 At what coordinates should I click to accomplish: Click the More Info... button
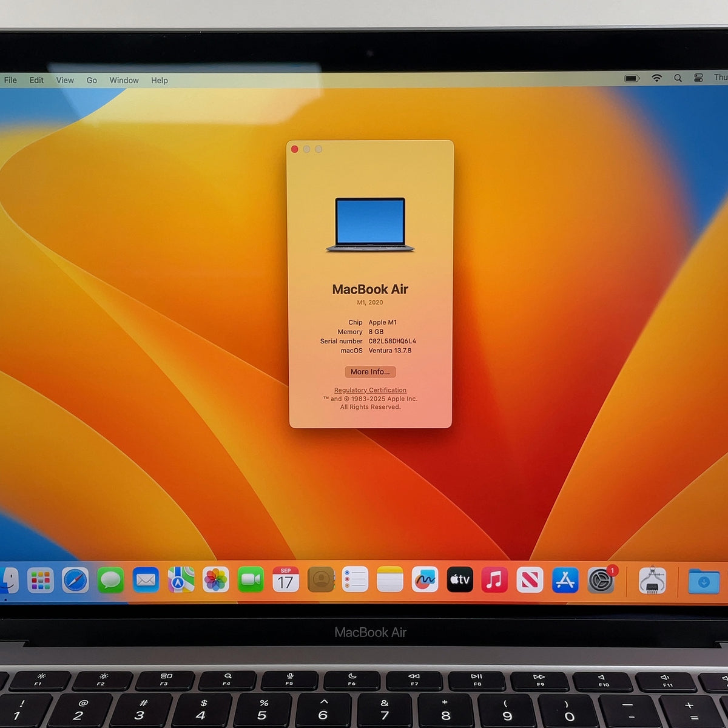click(370, 372)
